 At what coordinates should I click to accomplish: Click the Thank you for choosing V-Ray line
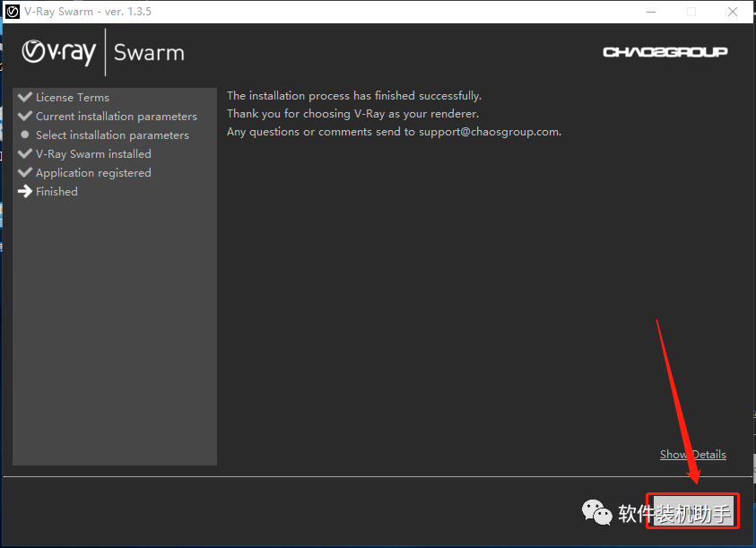point(352,114)
